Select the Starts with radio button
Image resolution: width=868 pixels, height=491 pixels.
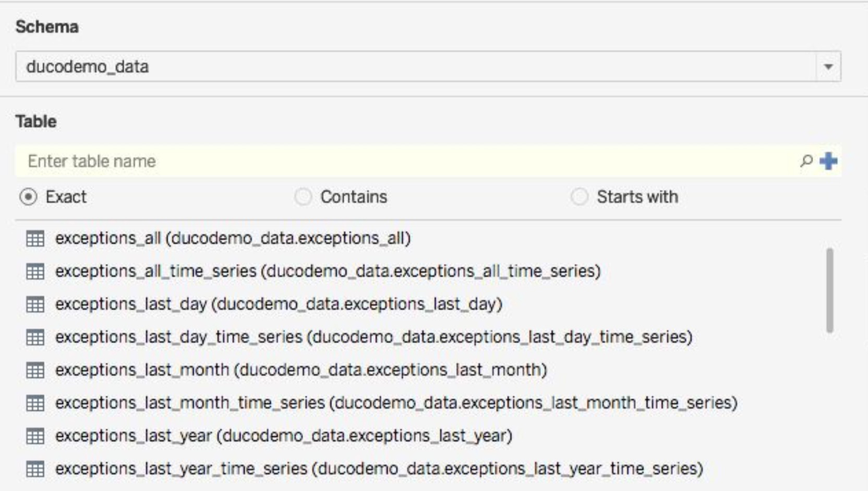point(579,197)
